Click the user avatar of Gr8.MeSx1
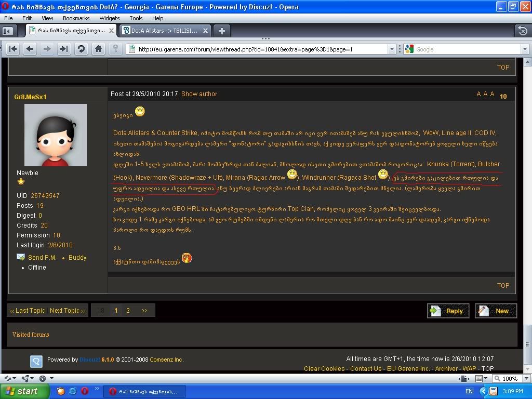 56,135
